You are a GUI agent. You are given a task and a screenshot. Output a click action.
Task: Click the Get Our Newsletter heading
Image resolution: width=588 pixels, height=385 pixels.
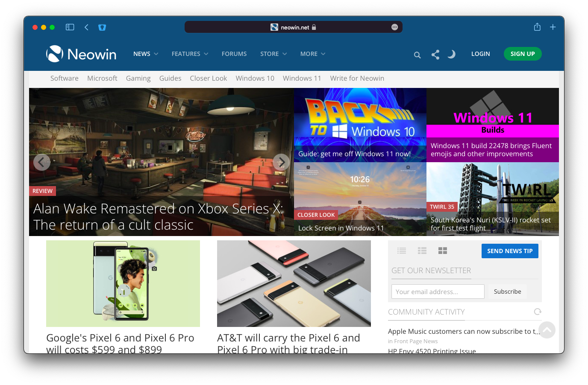pyautogui.click(x=431, y=271)
